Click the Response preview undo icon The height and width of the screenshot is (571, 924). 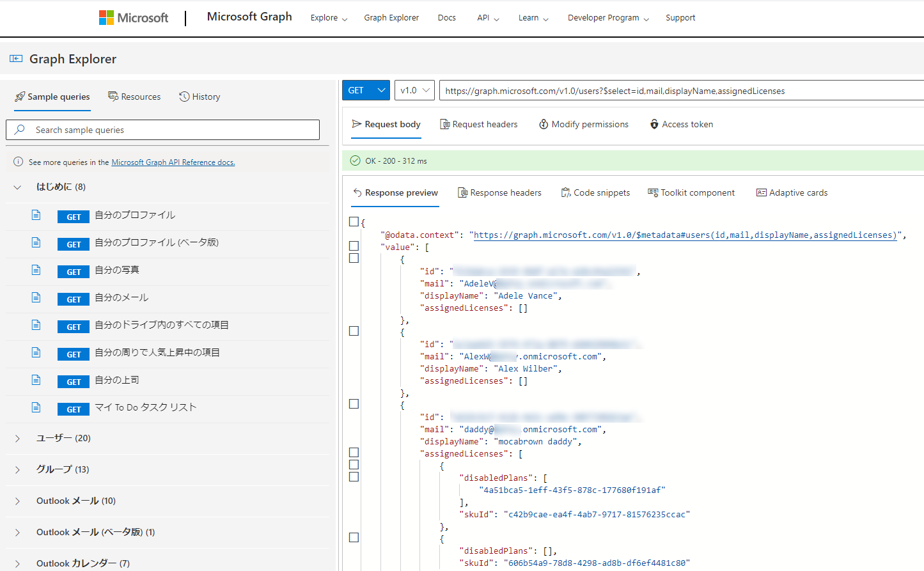[357, 192]
